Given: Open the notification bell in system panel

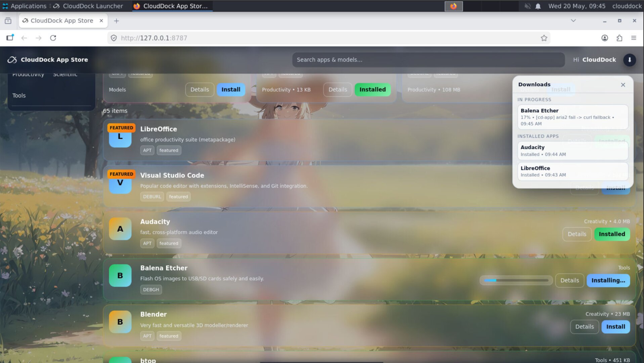Looking at the screenshot, I should [538, 6].
